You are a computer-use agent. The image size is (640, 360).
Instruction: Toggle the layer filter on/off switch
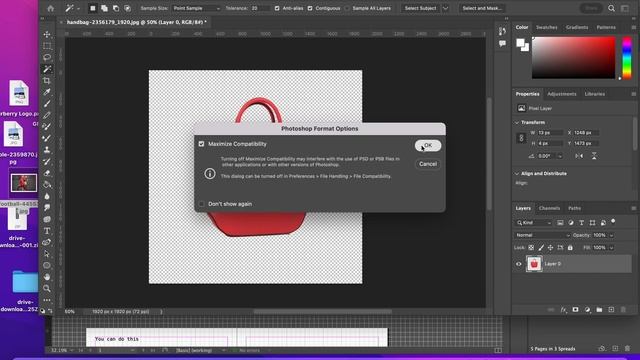click(613, 221)
